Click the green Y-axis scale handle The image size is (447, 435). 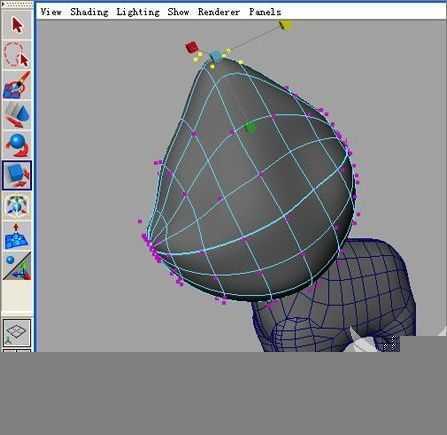(250, 128)
